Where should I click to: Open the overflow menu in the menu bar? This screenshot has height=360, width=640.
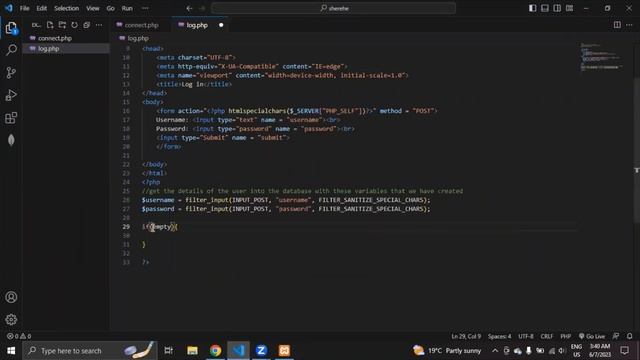145,8
